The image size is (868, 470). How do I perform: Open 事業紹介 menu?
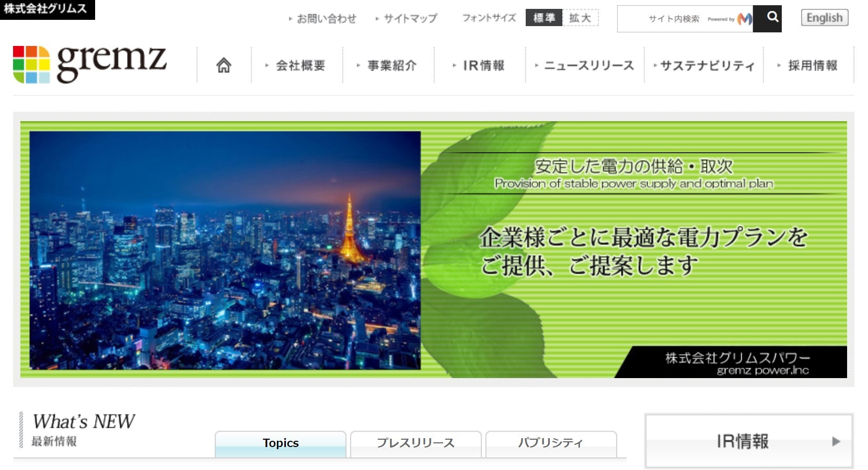click(x=388, y=65)
